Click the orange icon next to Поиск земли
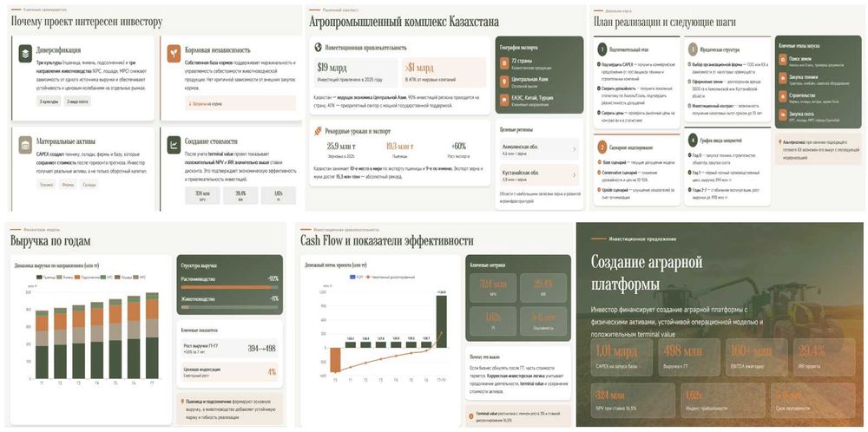868x432 pixels. (784, 61)
